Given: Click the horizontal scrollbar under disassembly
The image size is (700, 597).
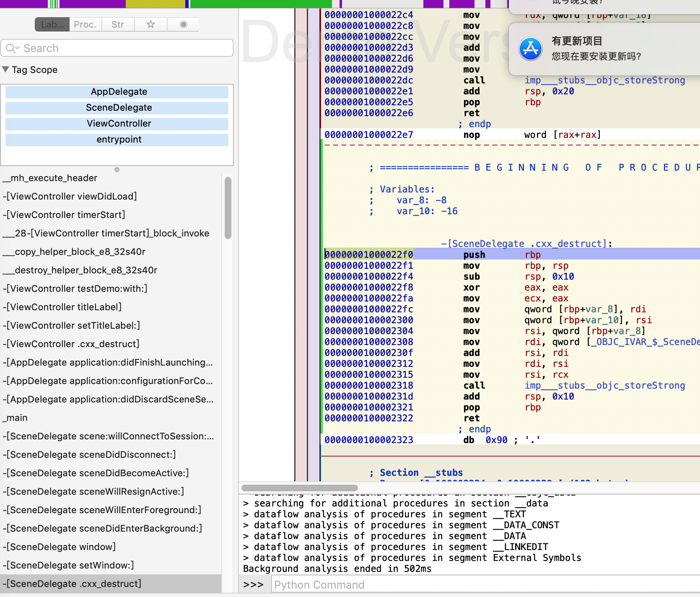Looking at the screenshot, I should (300, 488).
